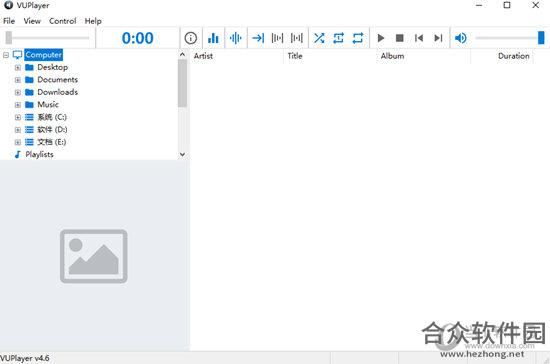Select the Documents folder

coord(58,80)
